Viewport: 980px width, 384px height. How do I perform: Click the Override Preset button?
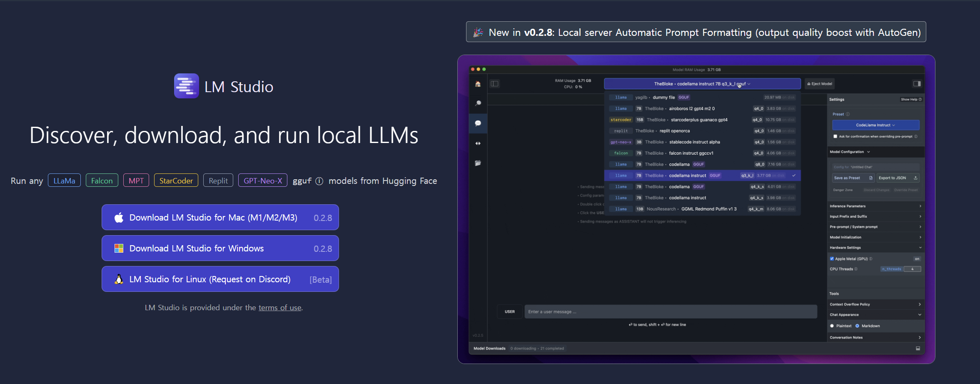[x=906, y=190]
